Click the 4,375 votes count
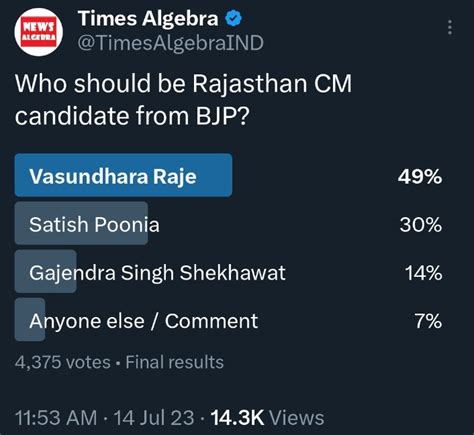Viewport: 474px width, 435px height. [63, 362]
